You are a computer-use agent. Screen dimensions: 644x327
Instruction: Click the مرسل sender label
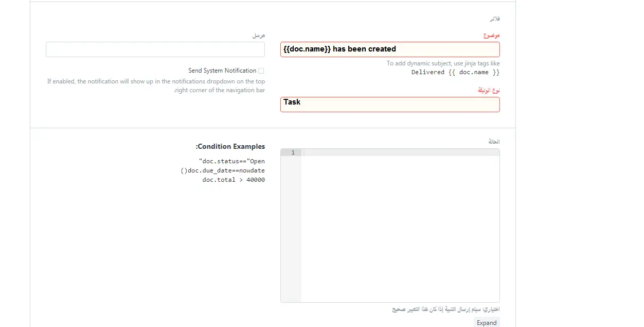(259, 36)
